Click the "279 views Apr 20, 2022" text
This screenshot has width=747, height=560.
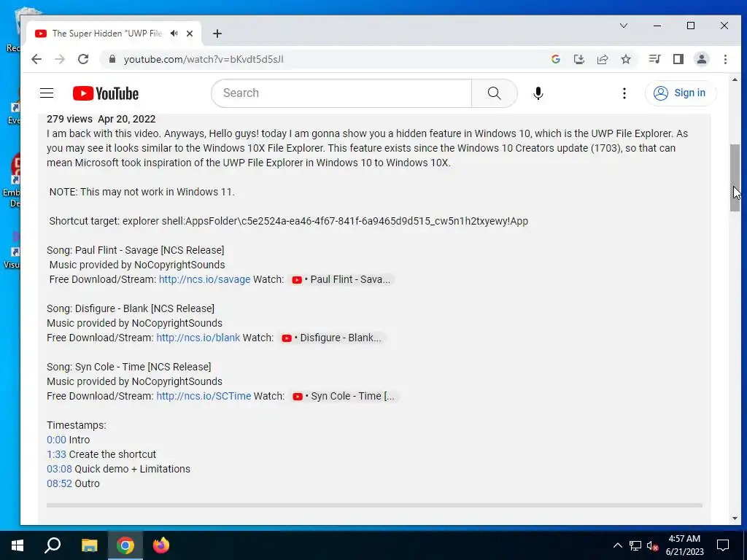click(x=101, y=119)
